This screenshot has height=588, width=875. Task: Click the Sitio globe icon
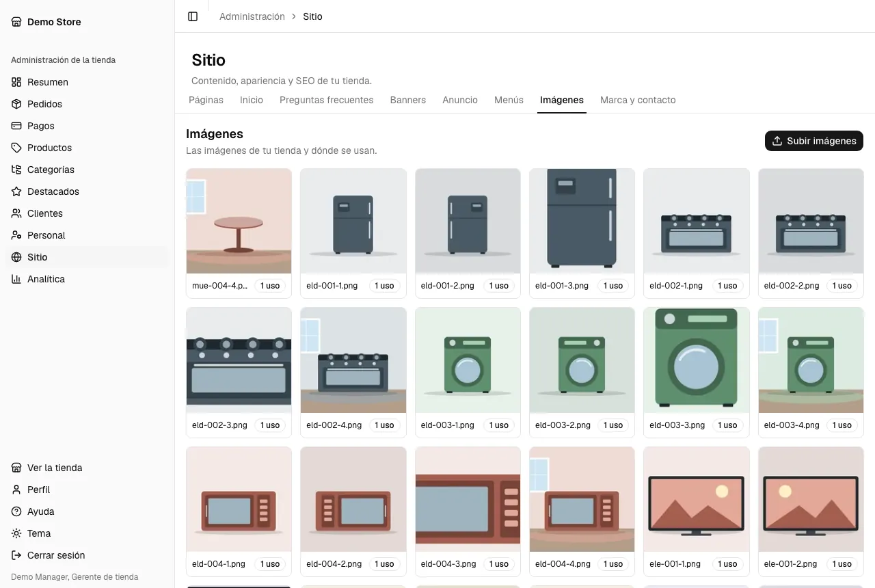pos(16,257)
